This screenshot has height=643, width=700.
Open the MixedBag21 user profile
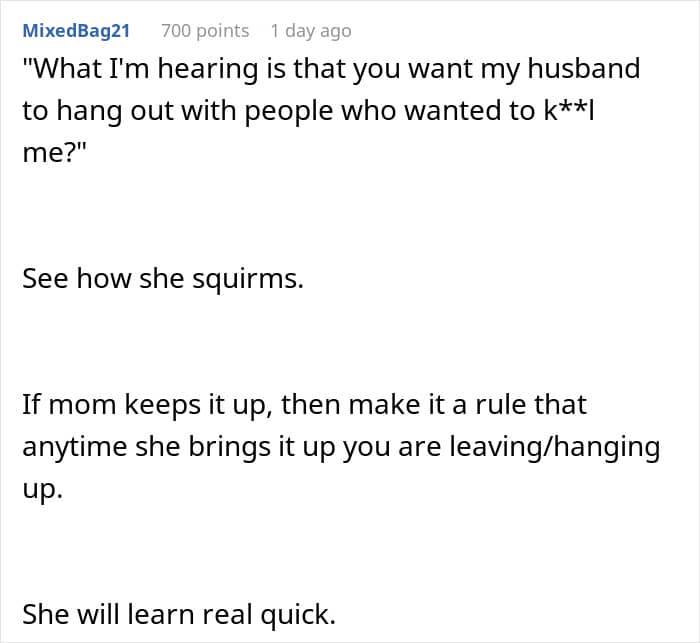pyautogui.click(x=76, y=31)
